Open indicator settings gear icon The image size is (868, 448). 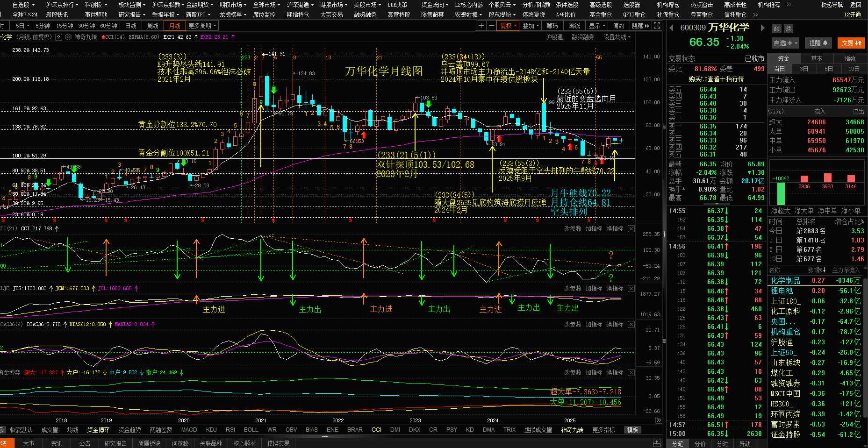point(69,37)
